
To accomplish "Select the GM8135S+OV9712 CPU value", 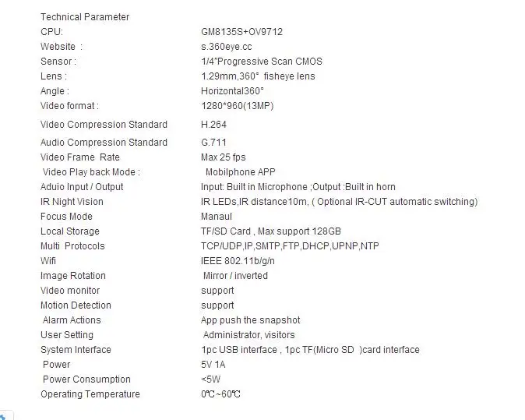I will [x=241, y=32].
